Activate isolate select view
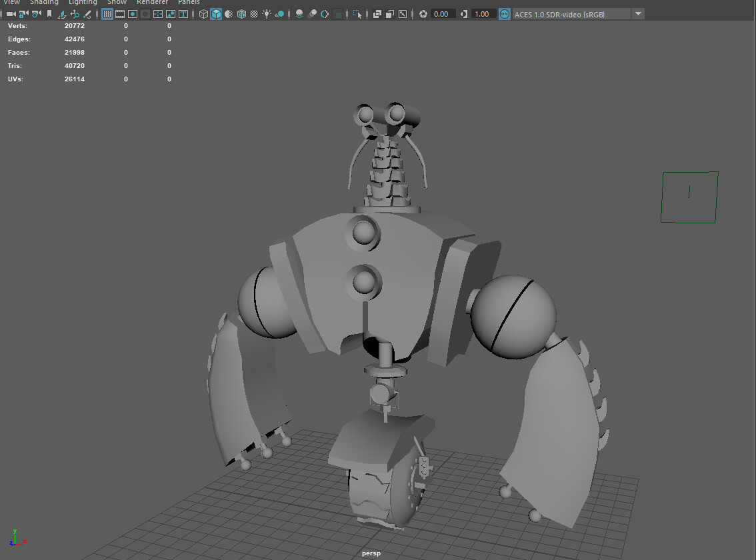The image size is (756, 560). click(358, 13)
